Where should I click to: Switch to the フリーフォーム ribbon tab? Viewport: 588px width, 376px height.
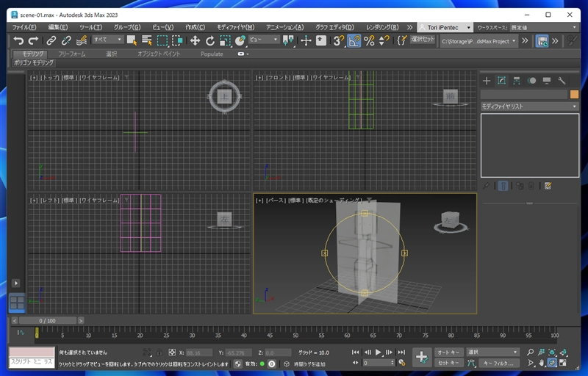[x=71, y=54]
